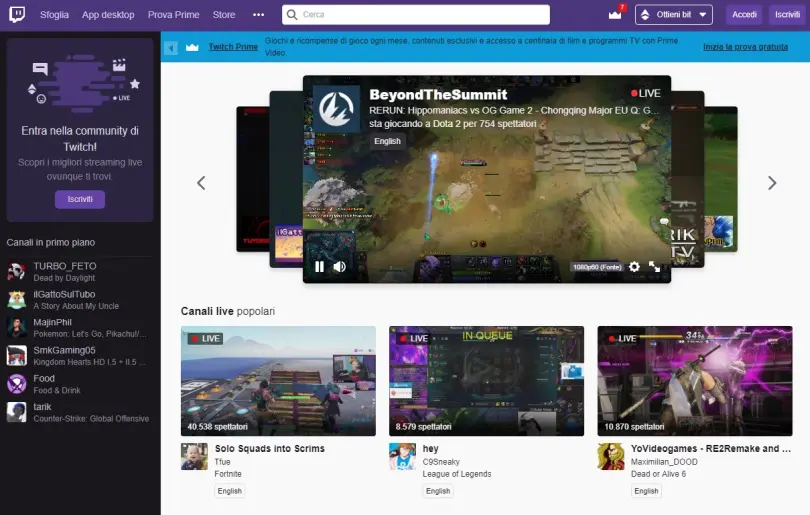This screenshot has height=515, width=810.
Task: Open the Sfoglia menu item
Action: (54, 14)
